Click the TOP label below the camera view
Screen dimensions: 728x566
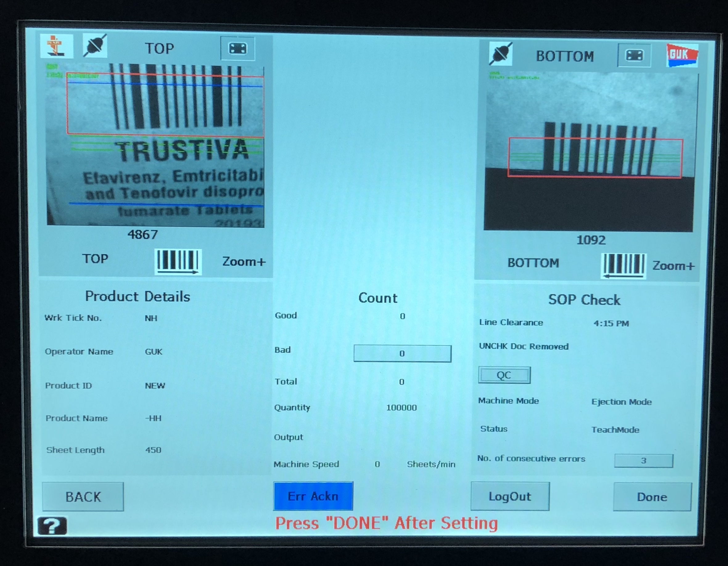[95, 259]
